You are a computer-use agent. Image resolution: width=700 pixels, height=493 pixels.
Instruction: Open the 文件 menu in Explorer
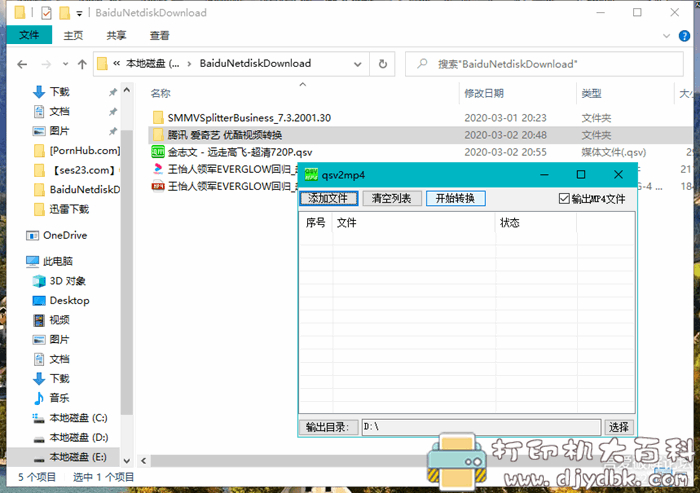click(29, 35)
